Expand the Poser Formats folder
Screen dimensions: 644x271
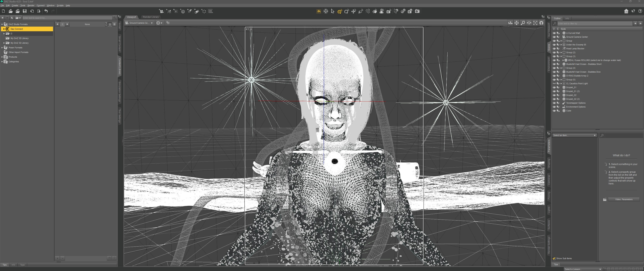point(2,47)
